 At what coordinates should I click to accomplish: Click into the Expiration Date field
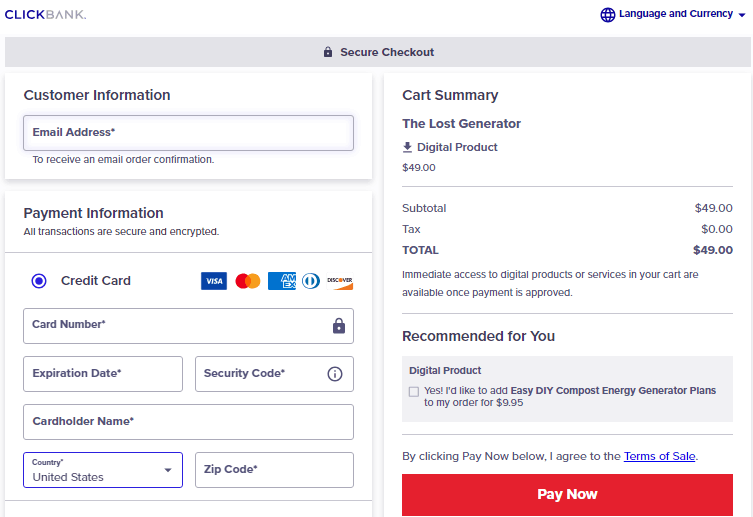(103, 374)
